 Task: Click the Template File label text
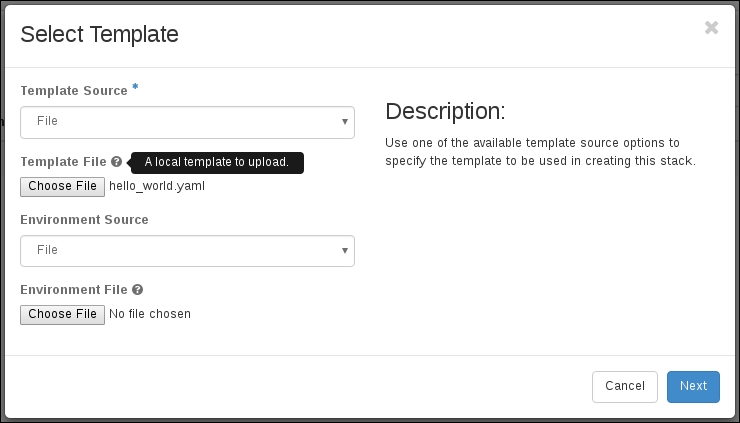(64, 162)
